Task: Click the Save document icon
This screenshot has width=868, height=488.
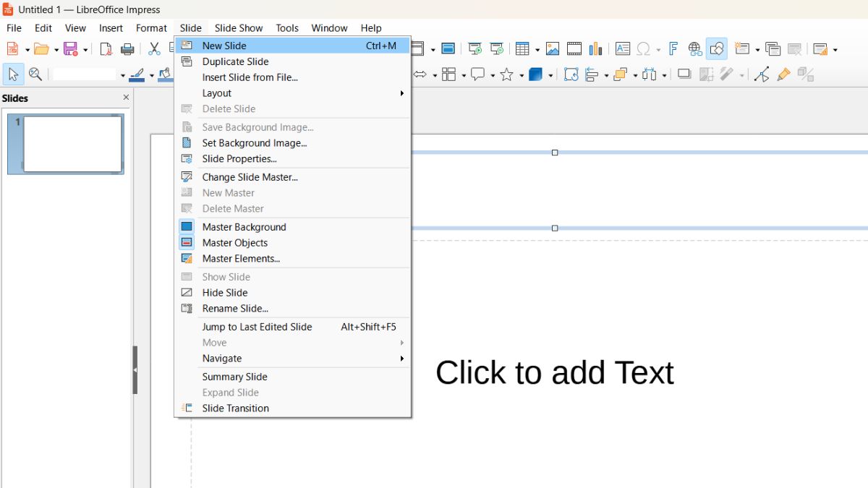Action: 70,49
